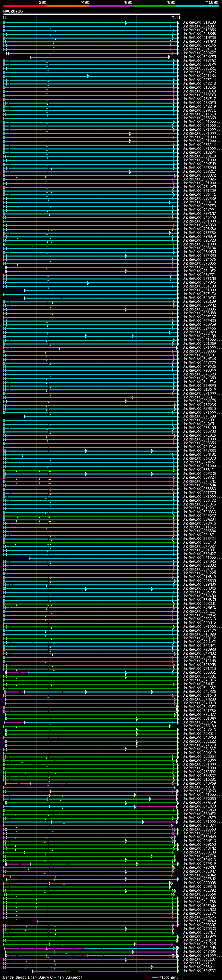
Task: Click label UniRef100_Q753X3
Action: tap(199, 929)
